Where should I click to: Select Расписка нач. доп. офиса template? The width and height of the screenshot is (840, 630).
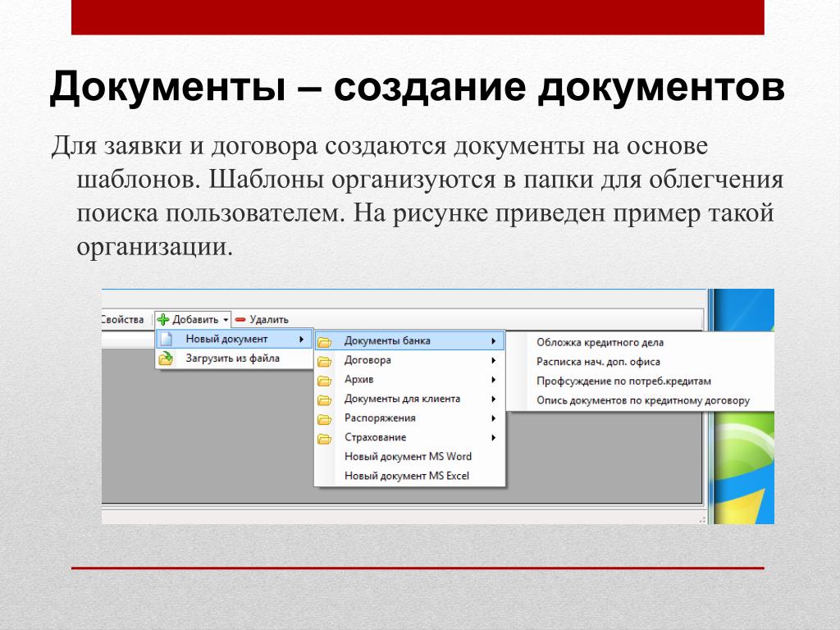pos(641,362)
